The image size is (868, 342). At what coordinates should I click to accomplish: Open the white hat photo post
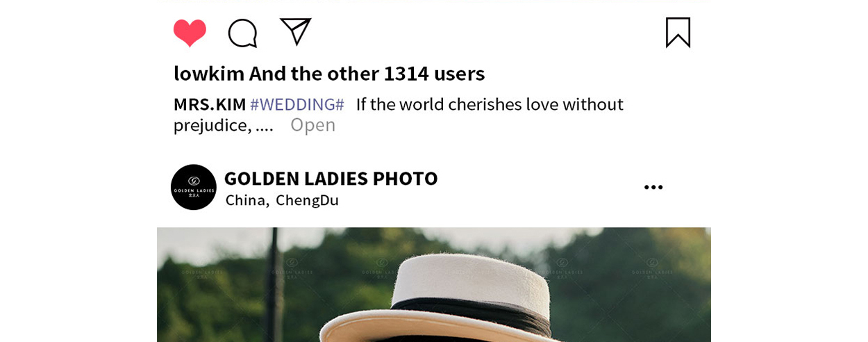tap(434, 284)
